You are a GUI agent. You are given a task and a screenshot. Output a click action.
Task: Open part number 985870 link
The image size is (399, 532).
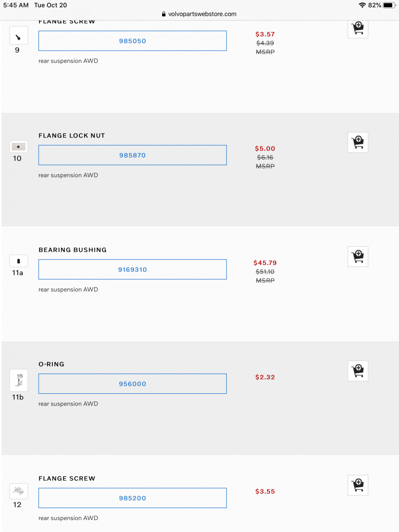(x=133, y=155)
